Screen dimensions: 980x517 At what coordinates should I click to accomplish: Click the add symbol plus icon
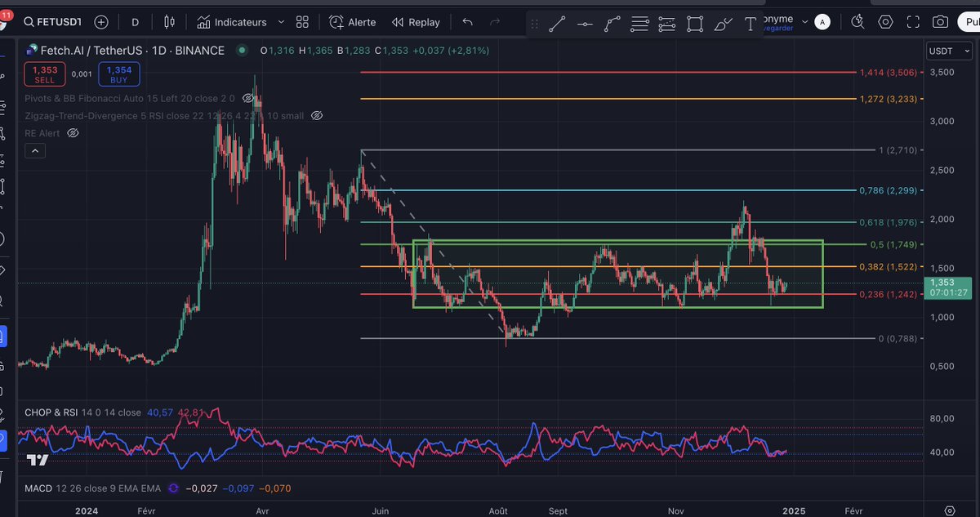point(101,22)
